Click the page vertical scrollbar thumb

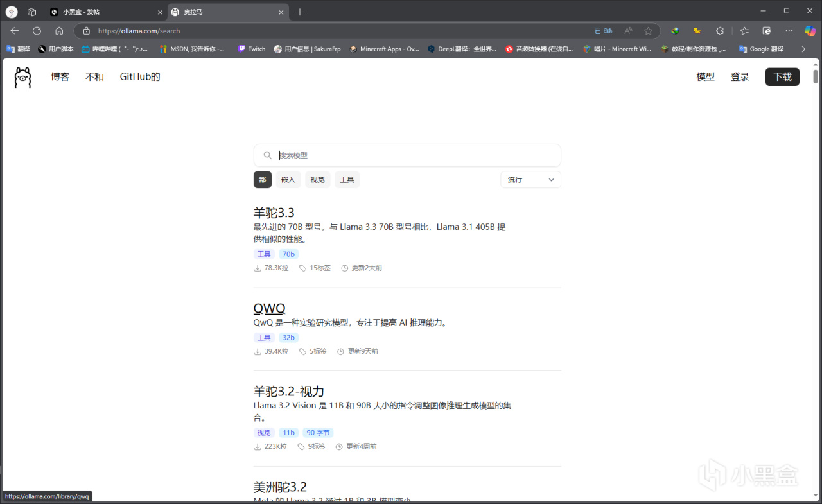[816, 76]
